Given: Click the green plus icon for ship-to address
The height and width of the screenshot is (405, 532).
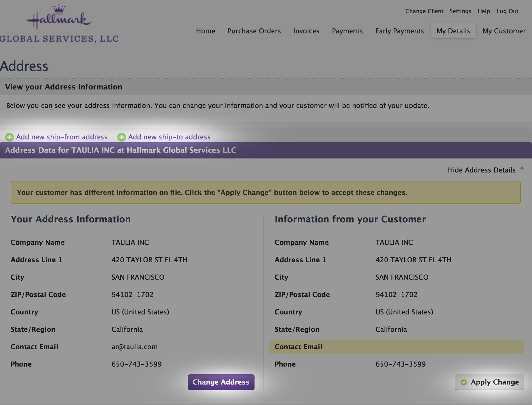Looking at the screenshot, I should click(x=121, y=137).
